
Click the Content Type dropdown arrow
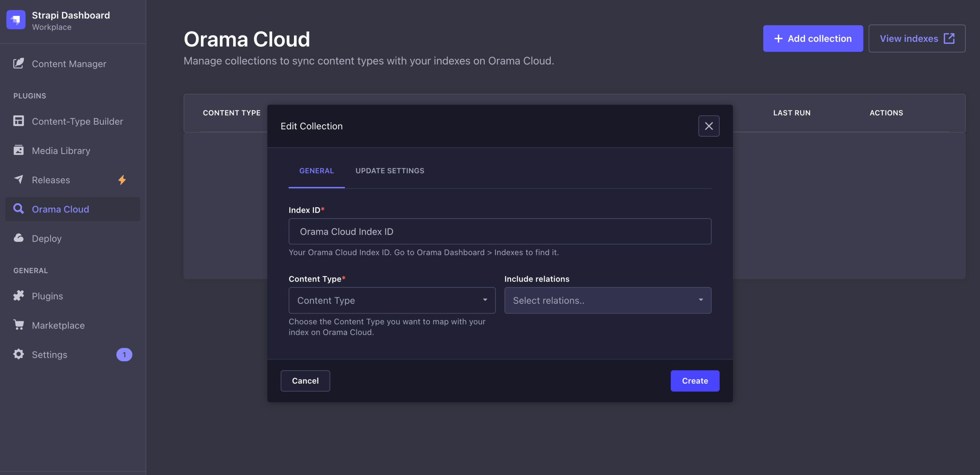(x=485, y=300)
